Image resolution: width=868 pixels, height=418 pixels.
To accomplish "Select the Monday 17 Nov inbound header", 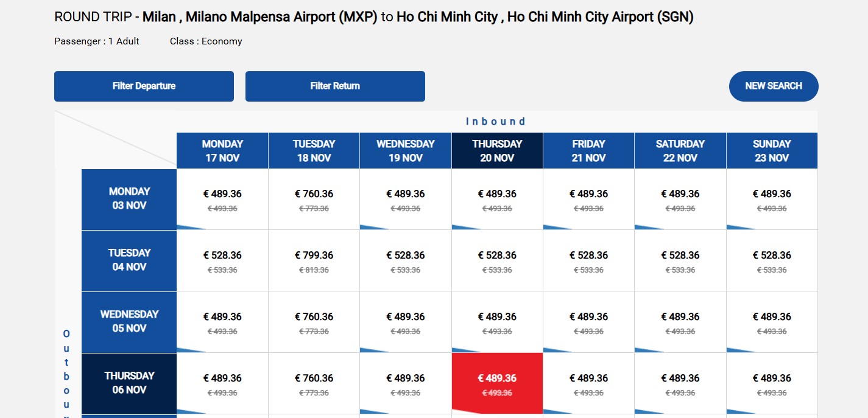I will point(222,151).
